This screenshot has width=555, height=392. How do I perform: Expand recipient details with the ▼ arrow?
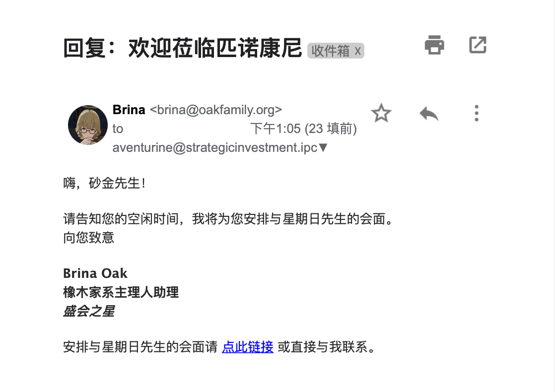[x=323, y=148]
